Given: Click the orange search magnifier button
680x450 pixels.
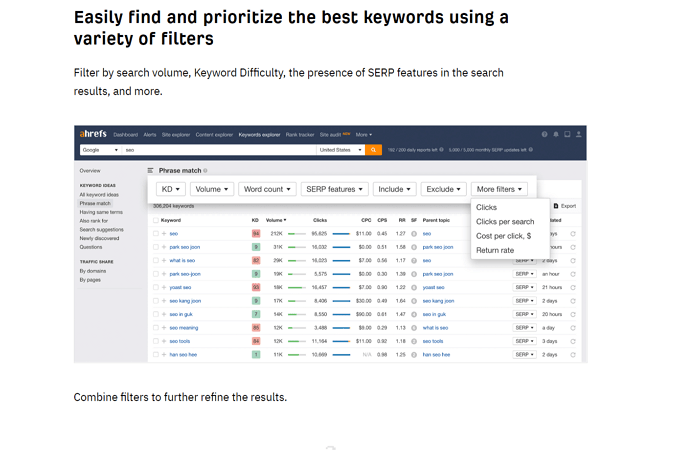Looking at the screenshot, I should [x=373, y=150].
